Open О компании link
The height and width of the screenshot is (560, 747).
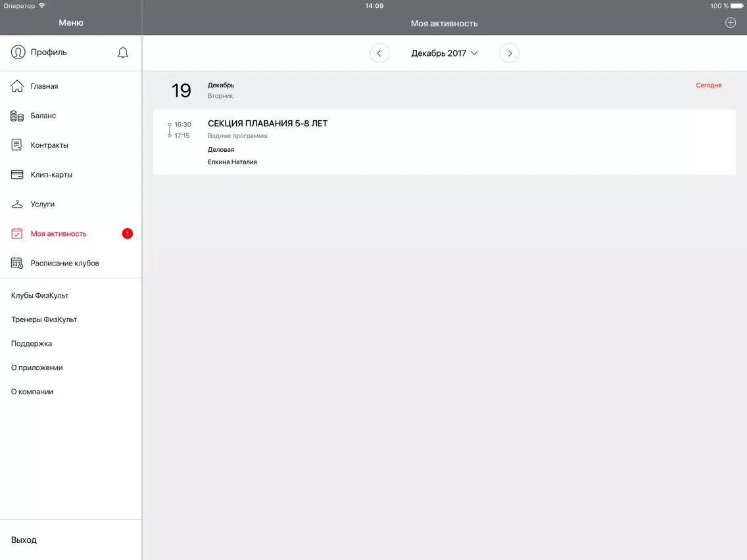32,392
